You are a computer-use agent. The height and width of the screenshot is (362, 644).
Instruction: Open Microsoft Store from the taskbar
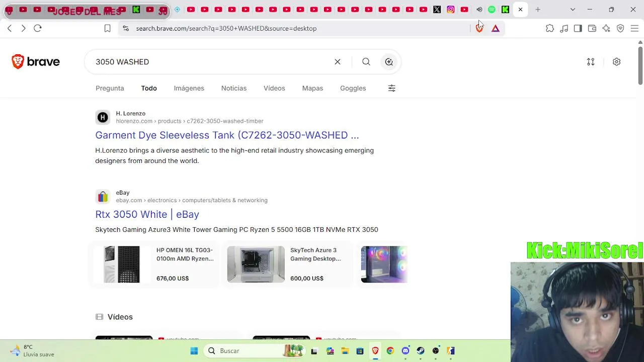360,351
